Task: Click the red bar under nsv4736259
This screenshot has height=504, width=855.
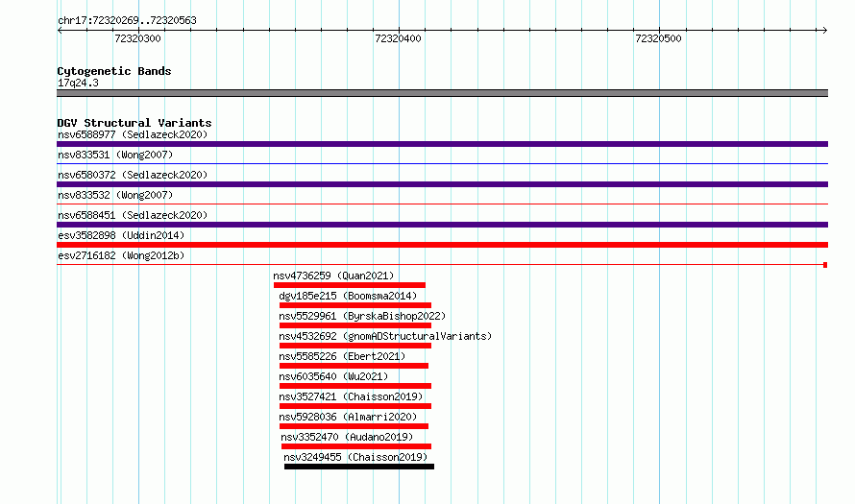Action: [x=350, y=285]
